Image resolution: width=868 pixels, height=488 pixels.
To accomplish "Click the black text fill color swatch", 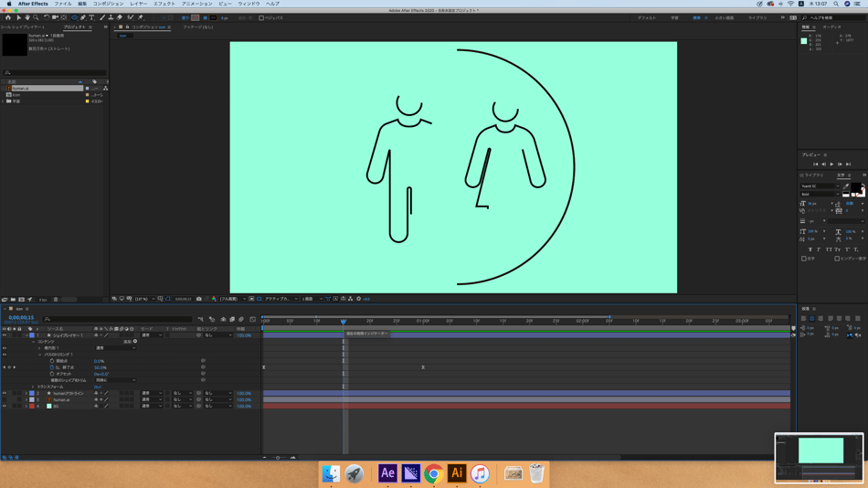I will [855, 188].
